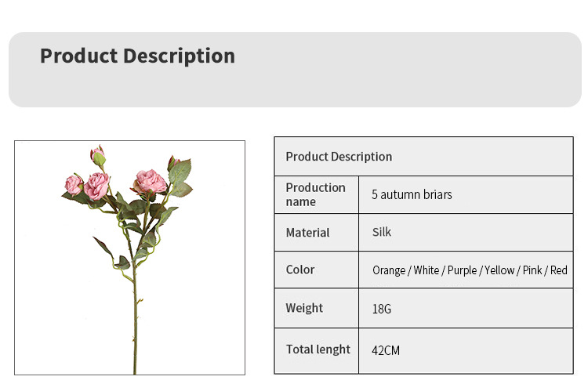Viewport: 588px width, 391px height.
Task: Select the Material label cell
Action: [308, 233]
